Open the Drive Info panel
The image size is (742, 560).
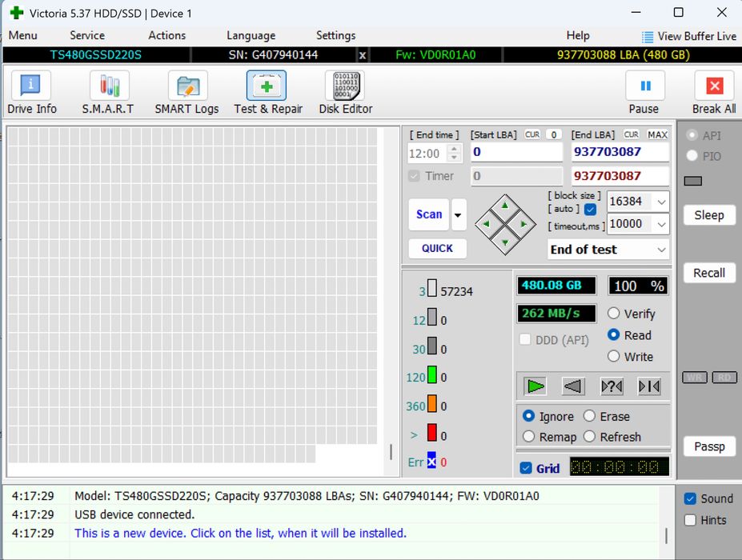tap(30, 86)
